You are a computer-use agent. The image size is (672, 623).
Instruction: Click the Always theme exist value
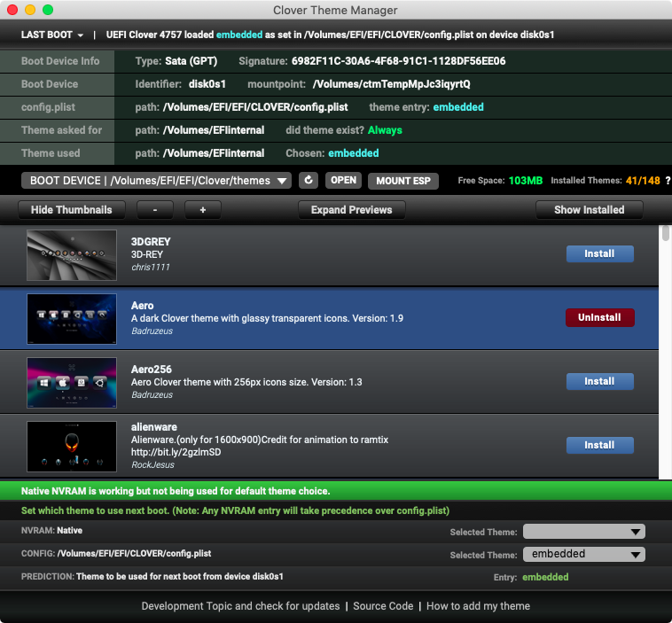[x=385, y=130]
